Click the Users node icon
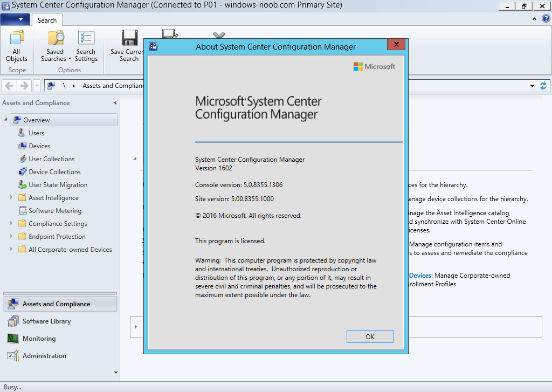 pyautogui.click(x=22, y=133)
